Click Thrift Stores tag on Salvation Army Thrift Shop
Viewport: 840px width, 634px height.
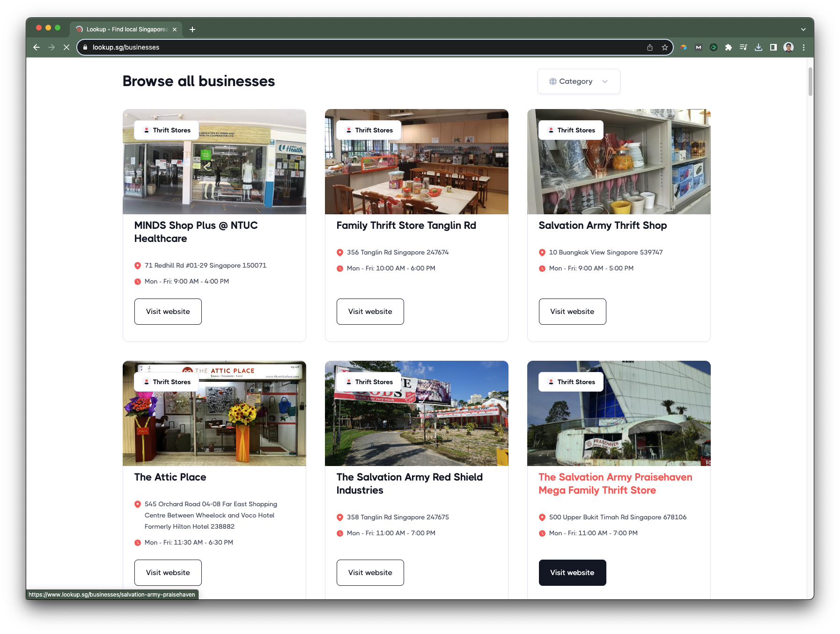coord(571,130)
